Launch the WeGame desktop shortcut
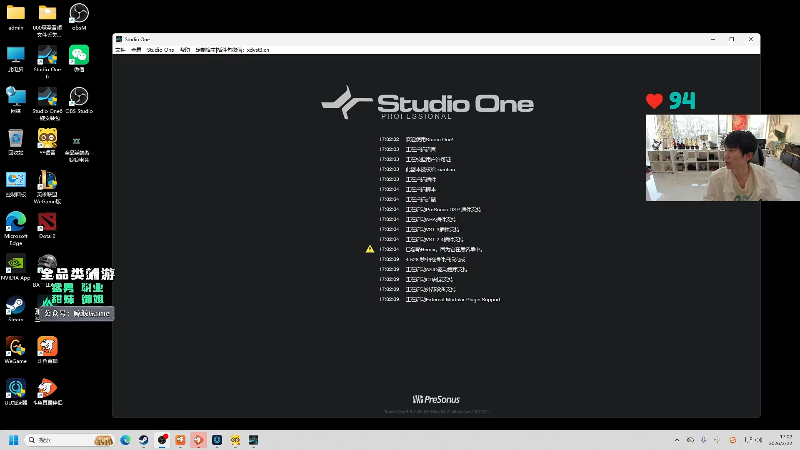 15,349
